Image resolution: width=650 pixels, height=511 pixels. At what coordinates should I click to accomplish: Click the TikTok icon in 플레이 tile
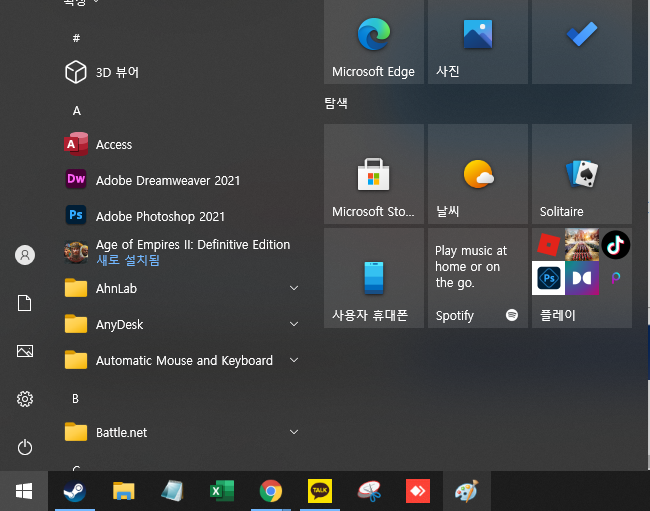point(616,245)
